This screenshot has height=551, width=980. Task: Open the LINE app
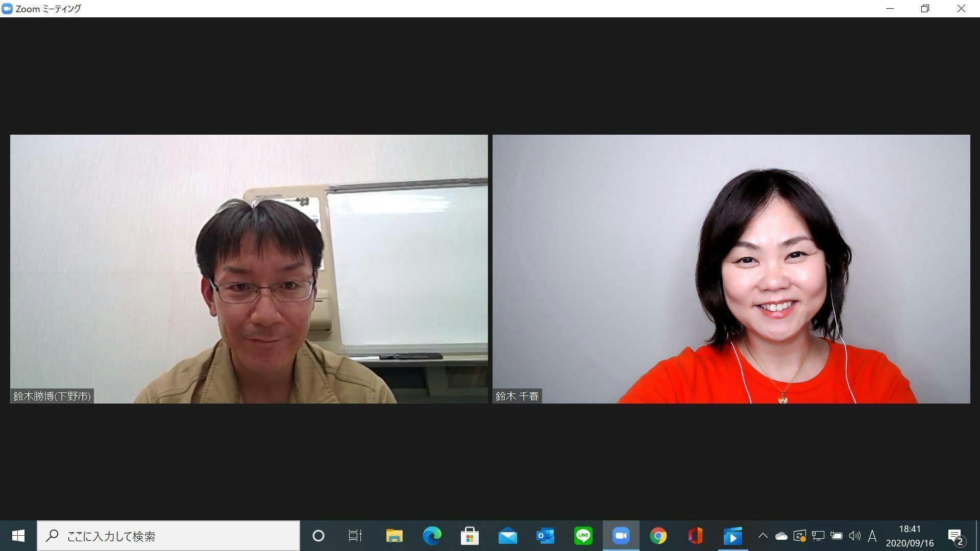[583, 536]
